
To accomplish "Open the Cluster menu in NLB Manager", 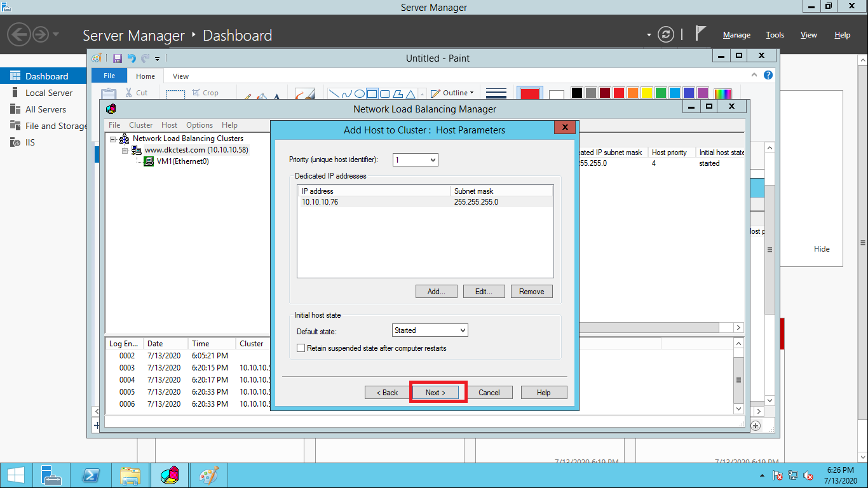I will pyautogui.click(x=141, y=125).
